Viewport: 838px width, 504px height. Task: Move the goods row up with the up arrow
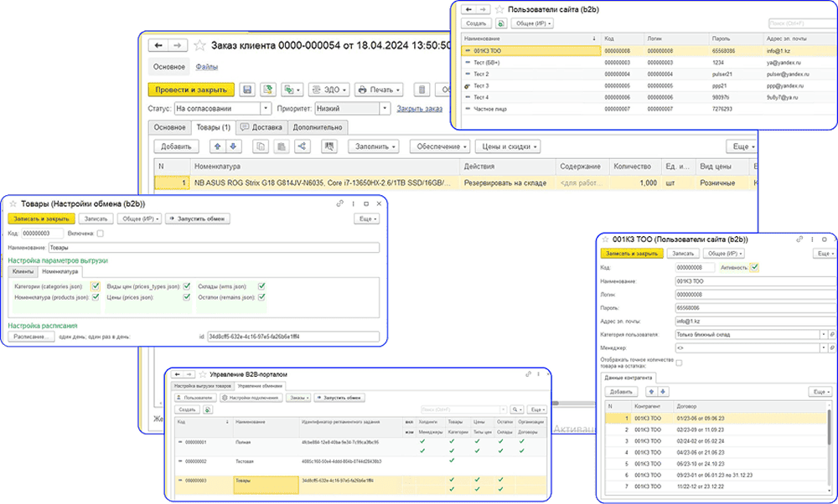(x=217, y=147)
